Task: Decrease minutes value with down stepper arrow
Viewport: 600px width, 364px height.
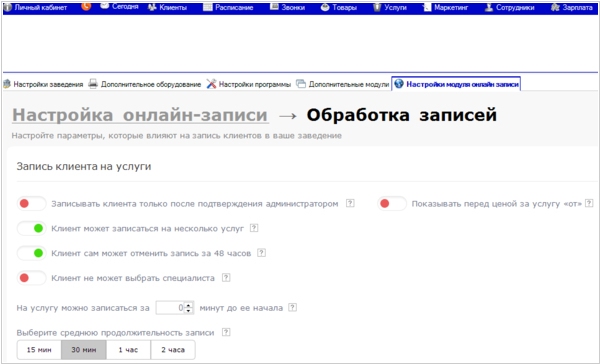Action: (189, 311)
